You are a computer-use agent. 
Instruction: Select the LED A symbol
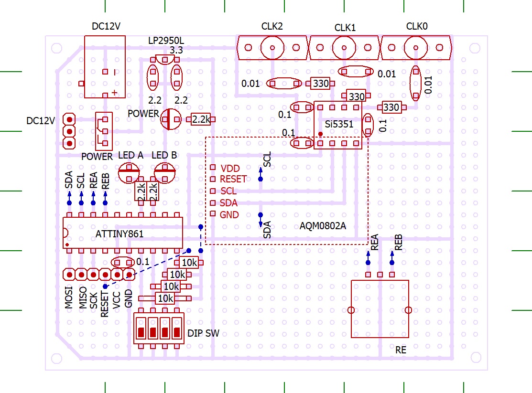pyautogui.click(x=129, y=172)
